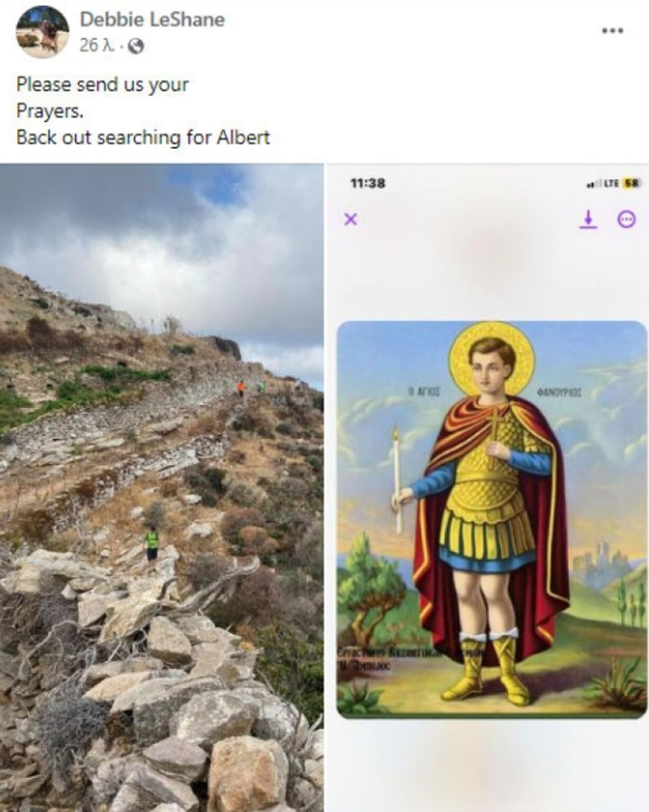
Task: Tap the 11:38 status bar clock
Action: click(x=368, y=183)
